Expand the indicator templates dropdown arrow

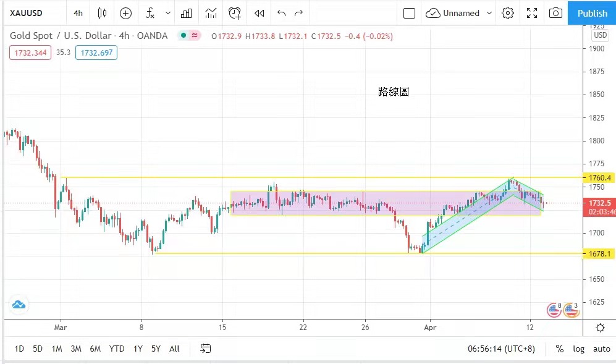(x=168, y=13)
